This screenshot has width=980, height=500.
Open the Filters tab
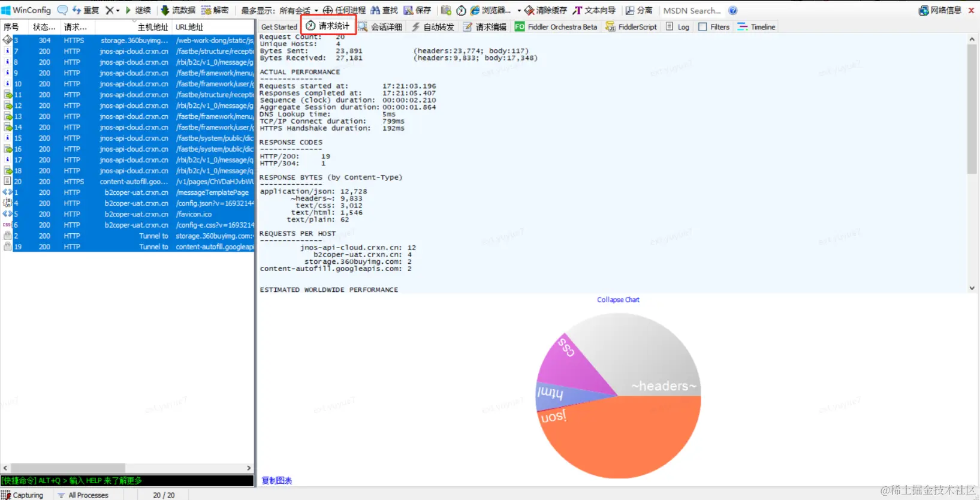[x=714, y=27]
